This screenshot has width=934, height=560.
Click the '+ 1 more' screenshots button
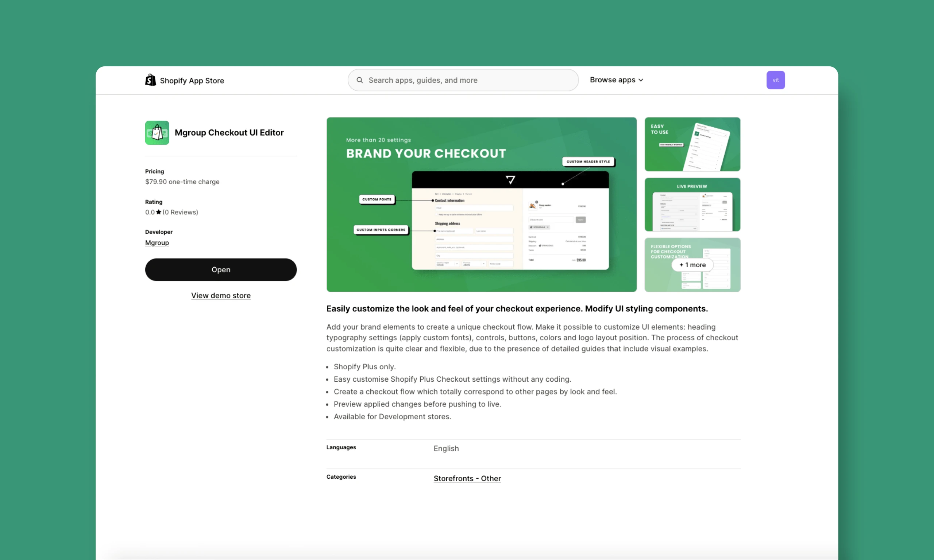[692, 265]
